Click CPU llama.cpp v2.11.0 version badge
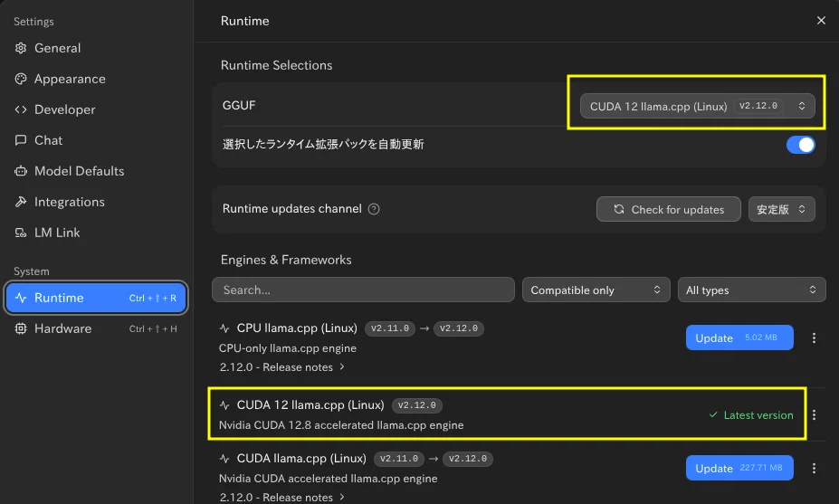 coord(390,328)
